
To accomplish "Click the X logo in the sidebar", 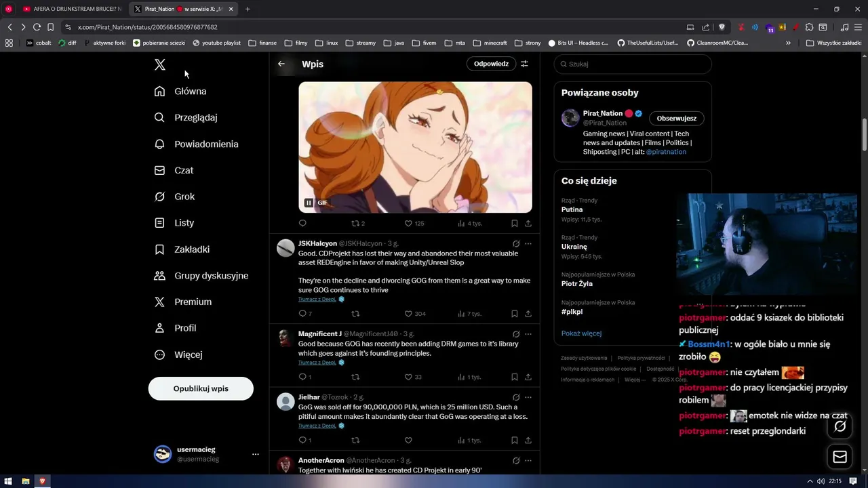I will (x=159, y=64).
